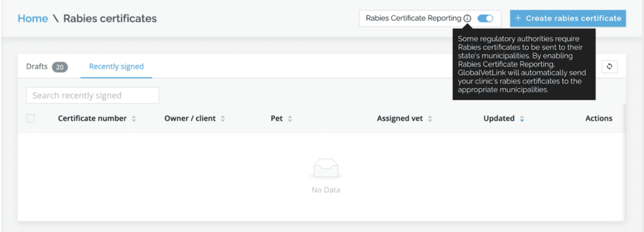This screenshot has width=644, height=232.
Task: Click the info icon beside Rabies Certificate Reporting
Action: pyautogui.click(x=467, y=19)
